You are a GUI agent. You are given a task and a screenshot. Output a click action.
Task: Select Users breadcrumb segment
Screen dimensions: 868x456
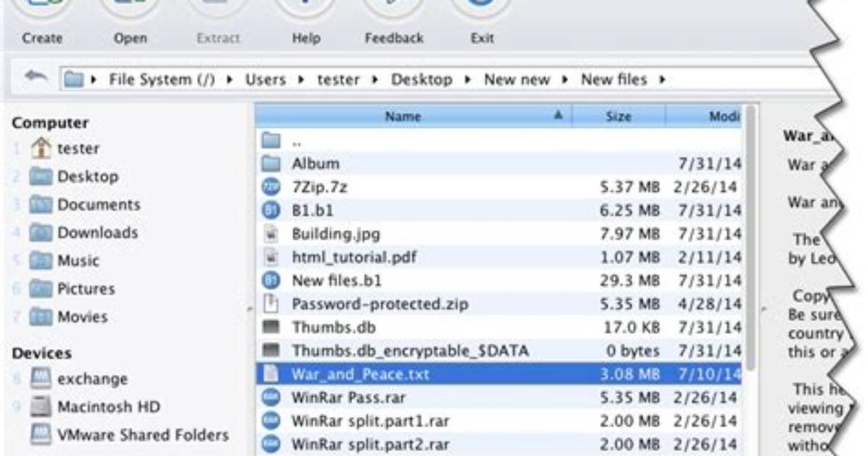point(265,80)
